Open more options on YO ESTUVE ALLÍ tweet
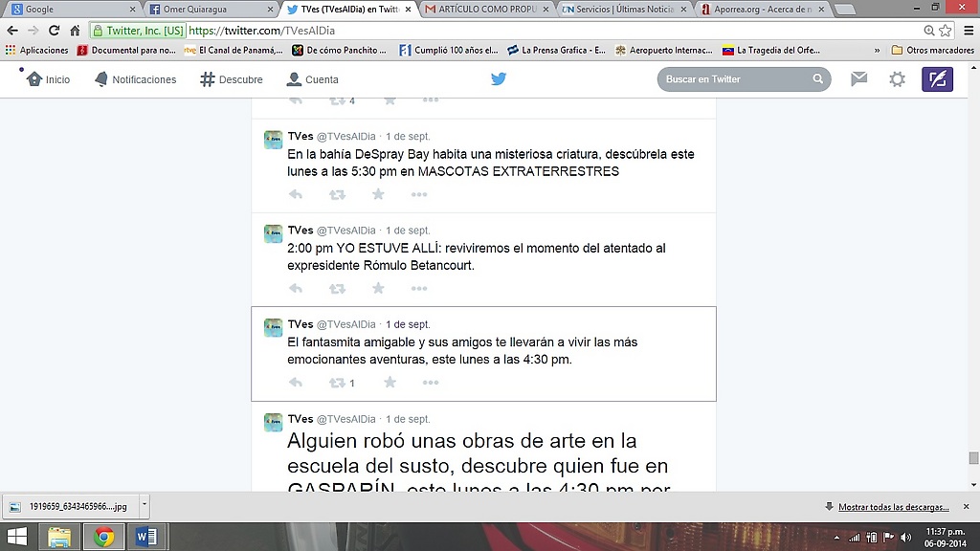 coord(418,289)
